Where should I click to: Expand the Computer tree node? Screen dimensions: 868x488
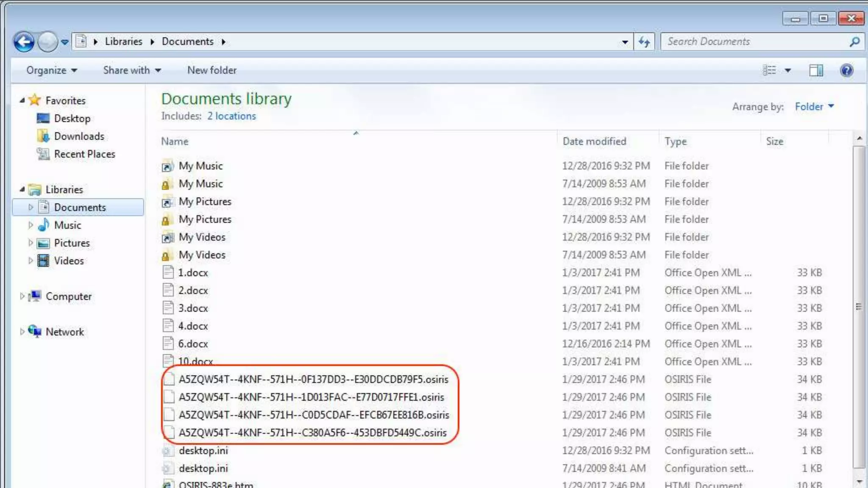[22, 297]
